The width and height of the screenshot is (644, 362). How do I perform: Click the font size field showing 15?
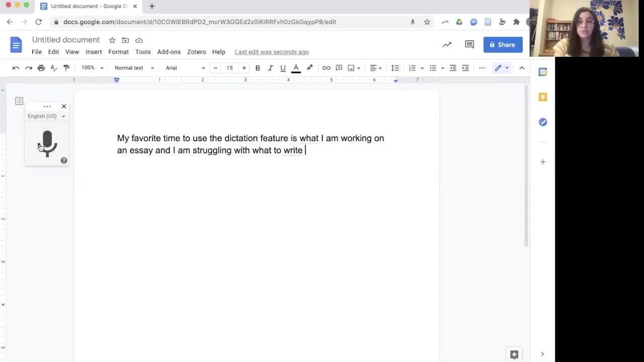(x=229, y=68)
